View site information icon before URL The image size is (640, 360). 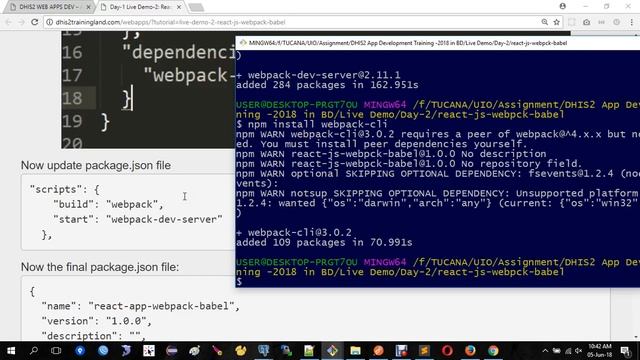coord(49,22)
